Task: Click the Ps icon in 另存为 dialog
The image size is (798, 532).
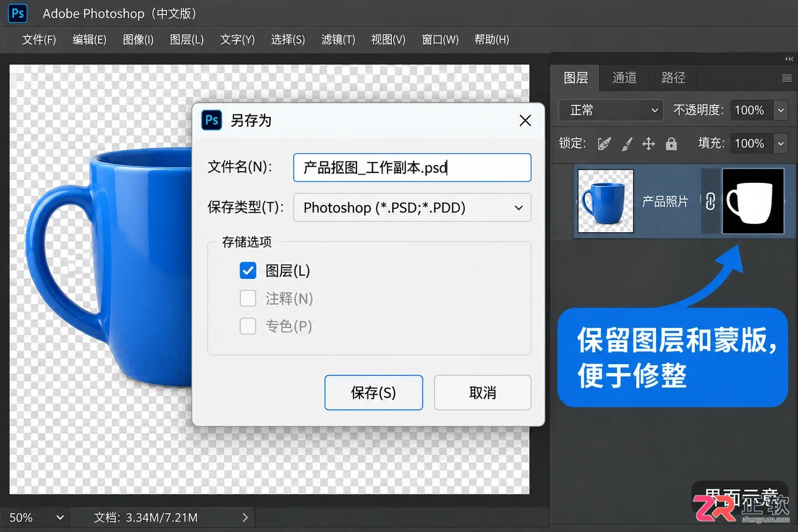Action: pos(212,120)
